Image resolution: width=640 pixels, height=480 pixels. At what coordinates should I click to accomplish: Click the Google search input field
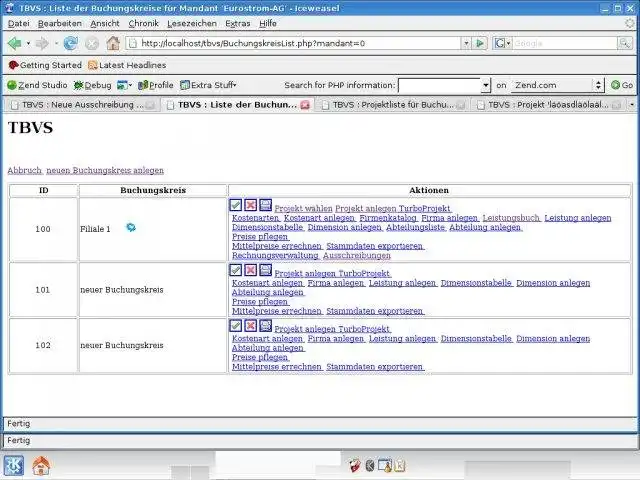point(564,43)
